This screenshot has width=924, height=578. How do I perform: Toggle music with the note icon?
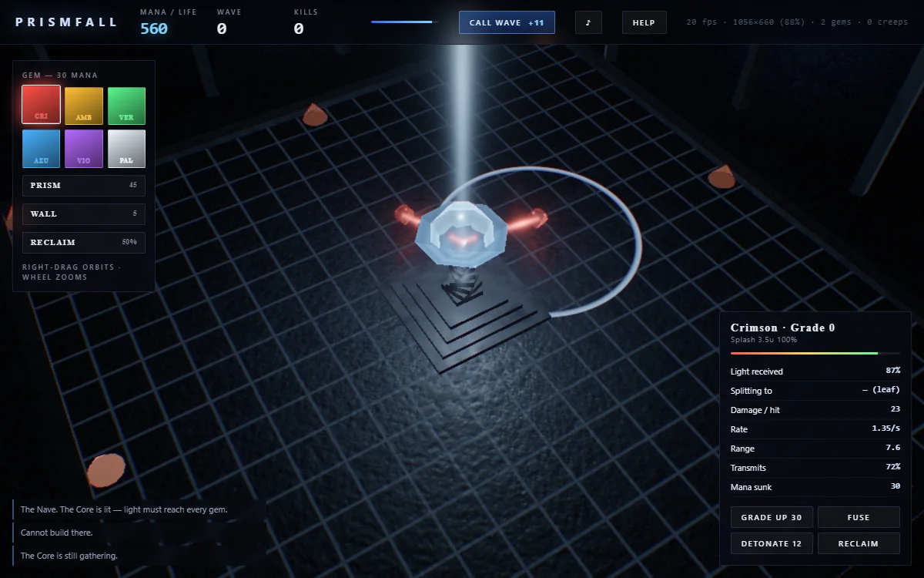(x=588, y=22)
